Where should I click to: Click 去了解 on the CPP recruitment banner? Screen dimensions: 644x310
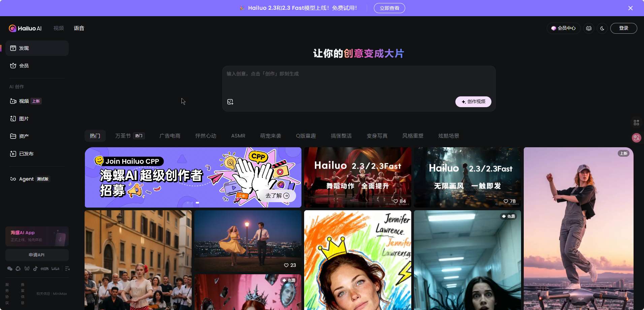pyautogui.click(x=277, y=196)
